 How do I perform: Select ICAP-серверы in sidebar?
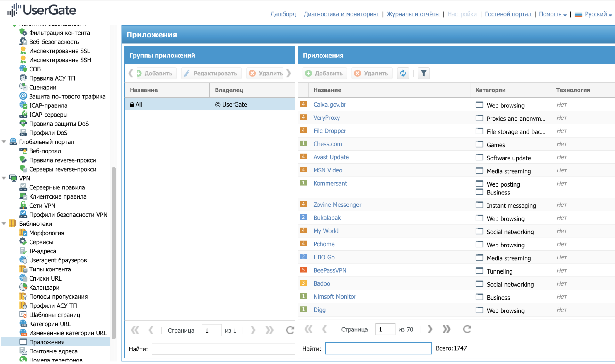pyautogui.click(x=48, y=115)
